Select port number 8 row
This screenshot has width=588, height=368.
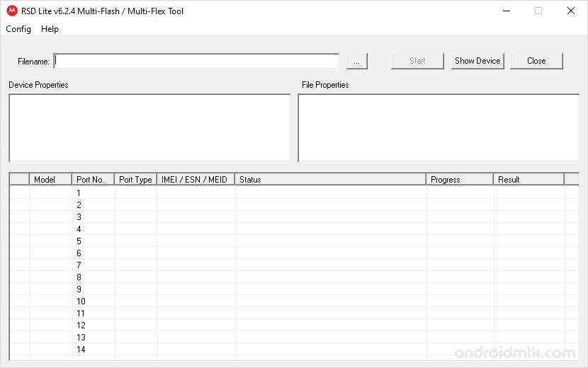295,277
